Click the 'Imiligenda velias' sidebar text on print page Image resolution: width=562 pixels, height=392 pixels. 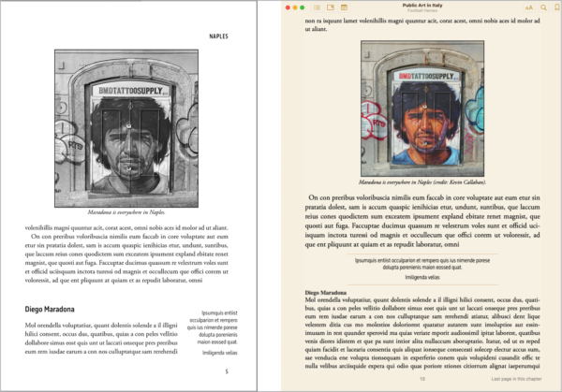pos(220,353)
